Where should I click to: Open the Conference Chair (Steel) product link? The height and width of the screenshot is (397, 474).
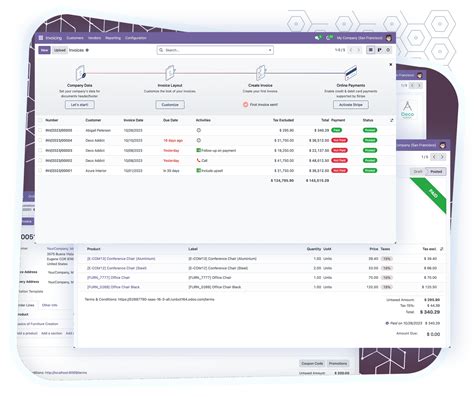[117, 268]
